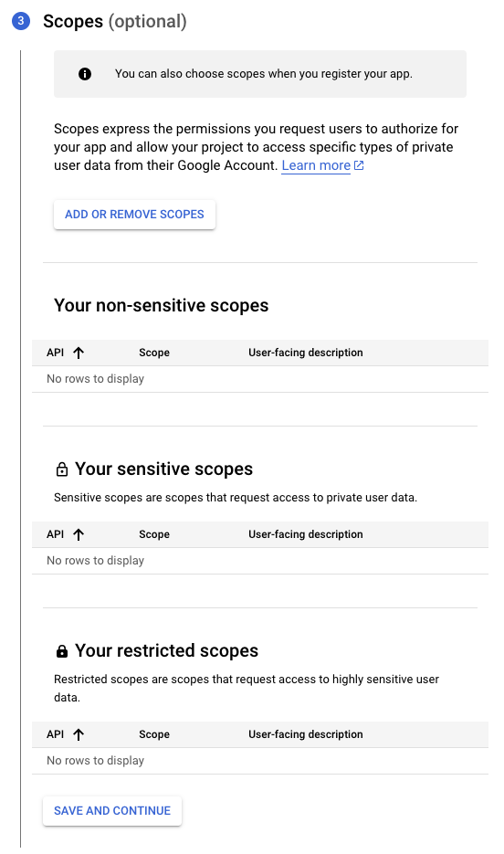Click User-facing description header in non-sensitive table

click(x=306, y=353)
